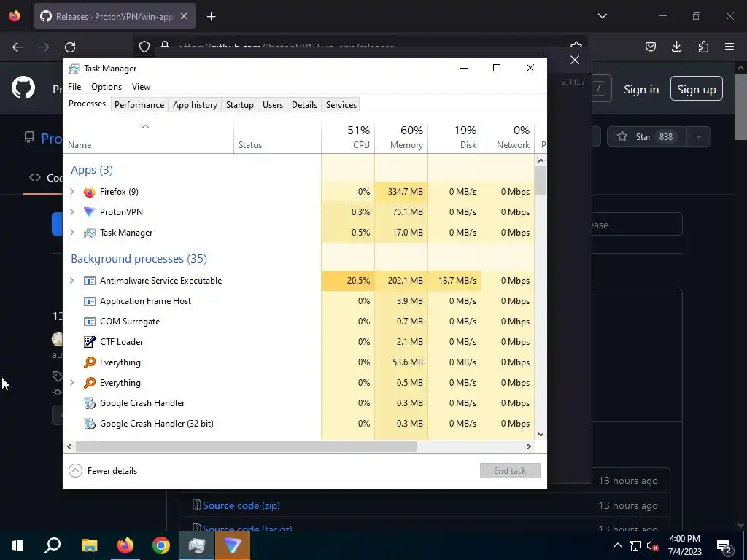
Task: Open the notification center icon
Action: tap(724, 545)
